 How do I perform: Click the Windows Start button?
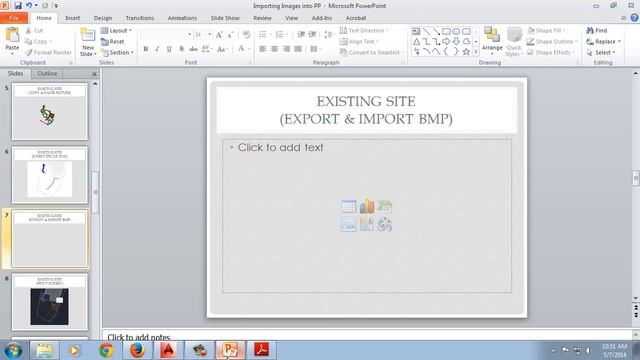[x=13, y=350]
